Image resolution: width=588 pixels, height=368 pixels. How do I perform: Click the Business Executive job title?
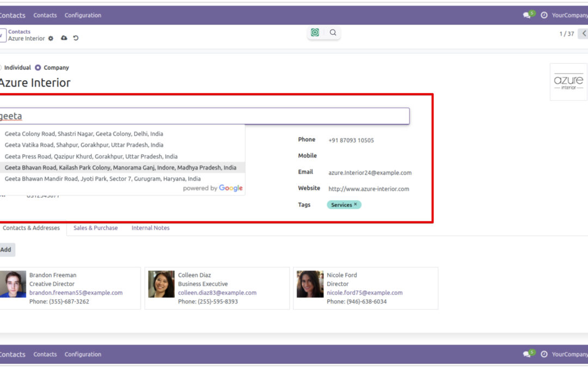(203, 284)
